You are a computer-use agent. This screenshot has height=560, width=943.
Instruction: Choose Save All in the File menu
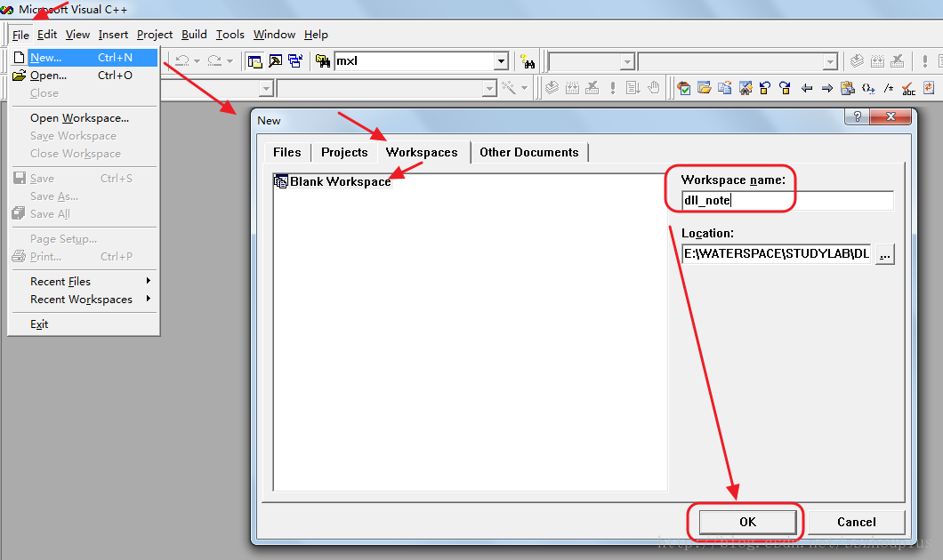tap(85, 214)
